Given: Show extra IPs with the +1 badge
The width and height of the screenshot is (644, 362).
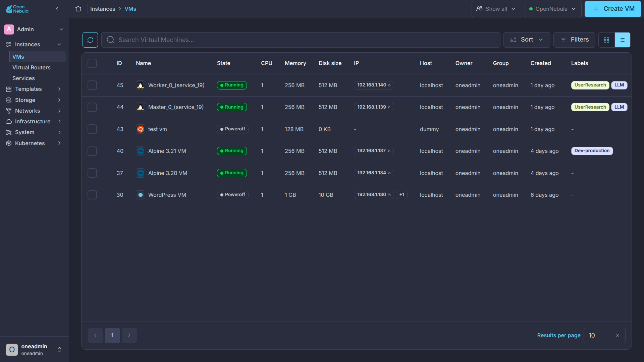Looking at the screenshot, I should click(401, 195).
